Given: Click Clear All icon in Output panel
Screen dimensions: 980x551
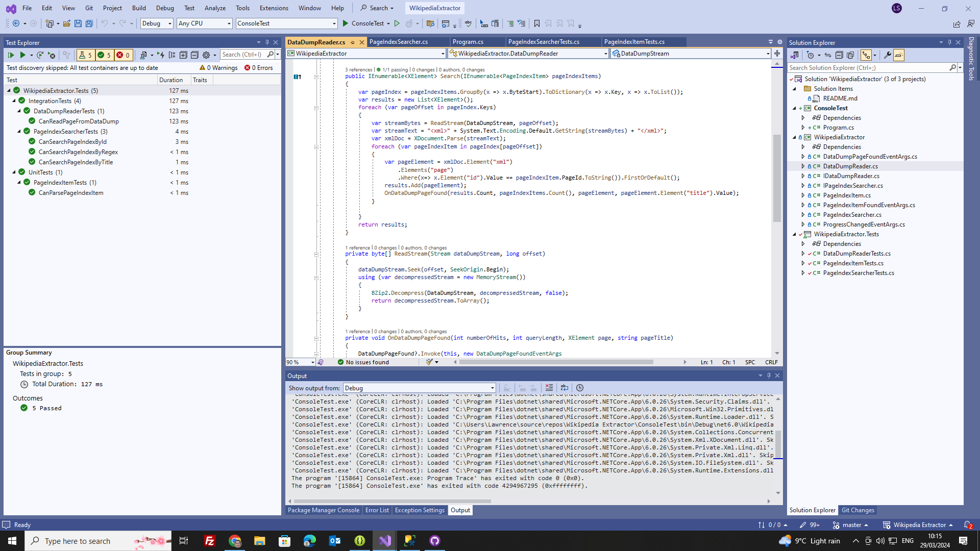Looking at the screenshot, I should click(x=549, y=388).
